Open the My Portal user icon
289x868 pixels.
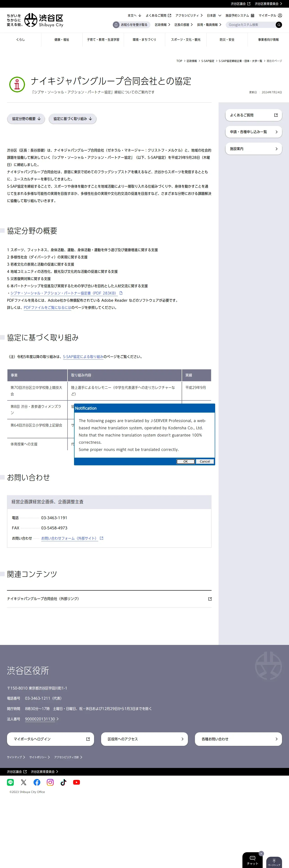pyautogui.click(x=280, y=16)
